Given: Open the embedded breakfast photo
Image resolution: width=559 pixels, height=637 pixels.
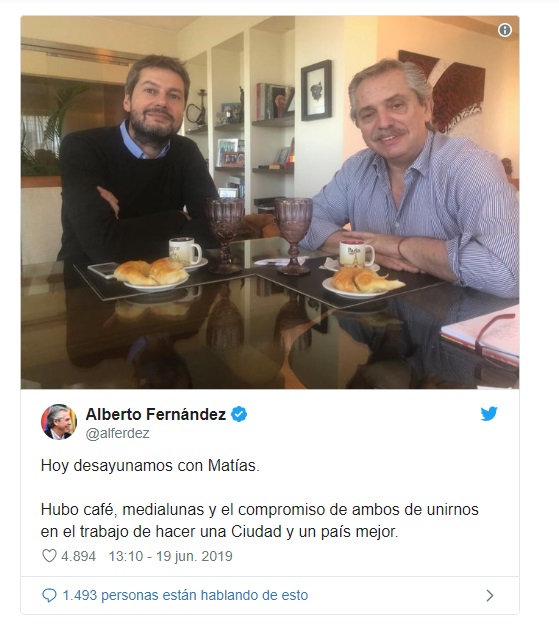Looking at the screenshot, I should [270, 202].
